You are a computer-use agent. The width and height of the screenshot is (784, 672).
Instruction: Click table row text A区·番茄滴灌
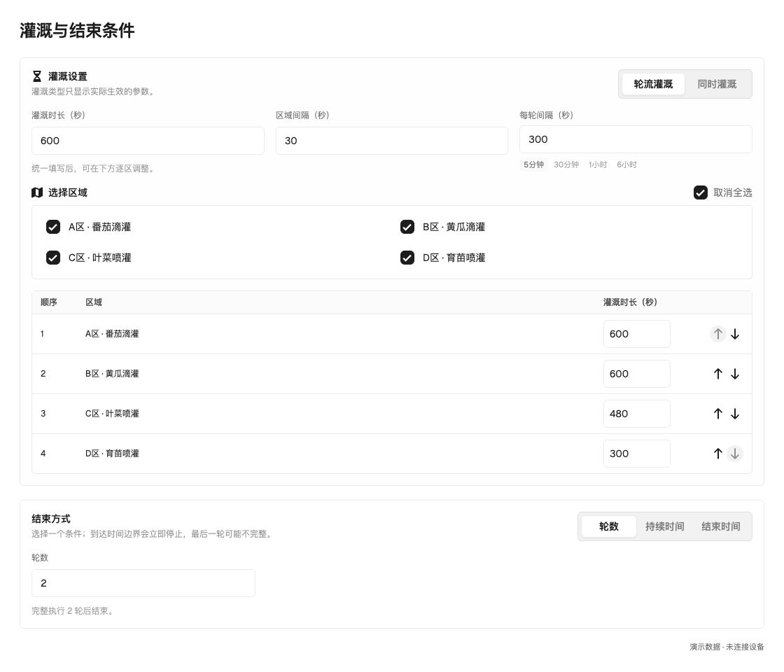click(112, 334)
